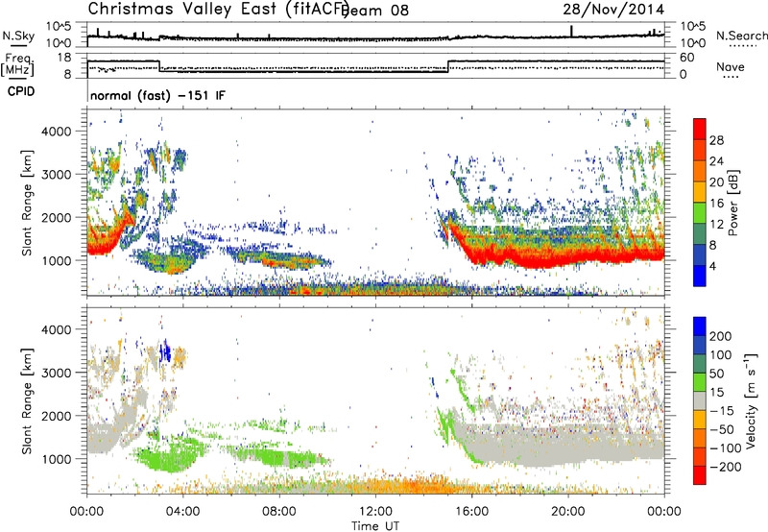The height and width of the screenshot is (532, 768).
Task: Click the 04:00 time tick label
Action: pyautogui.click(x=183, y=511)
